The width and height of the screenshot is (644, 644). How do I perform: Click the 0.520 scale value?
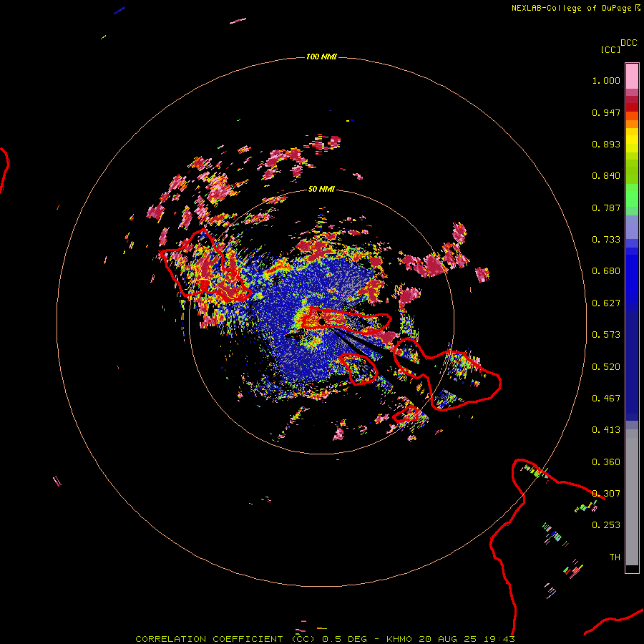coord(606,367)
